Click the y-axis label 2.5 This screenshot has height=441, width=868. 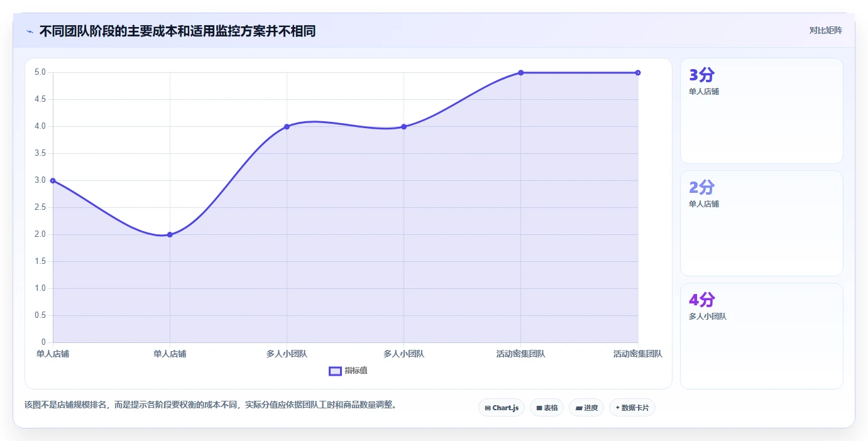tap(40, 207)
